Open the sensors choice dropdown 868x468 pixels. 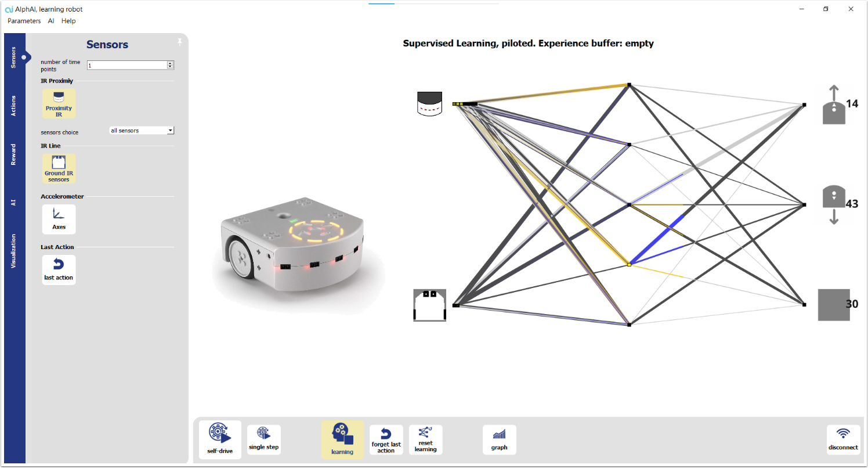[x=142, y=131]
